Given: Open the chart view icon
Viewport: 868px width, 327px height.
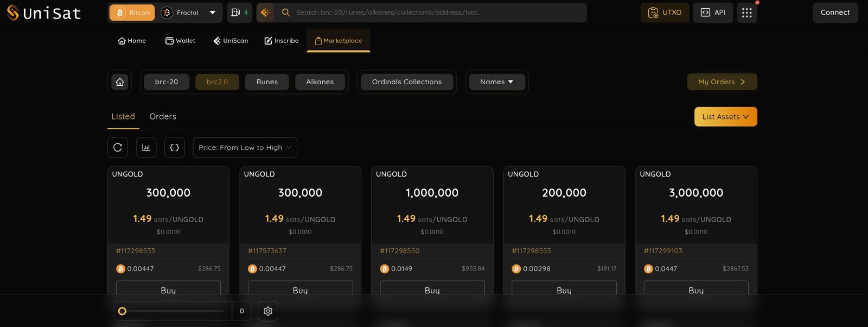Looking at the screenshot, I should tap(146, 147).
